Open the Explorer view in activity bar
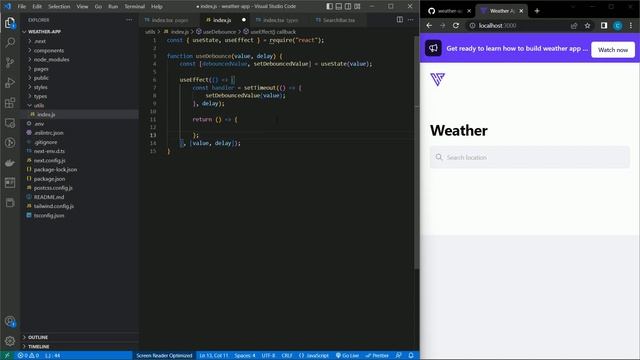 [x=10, y=23]
